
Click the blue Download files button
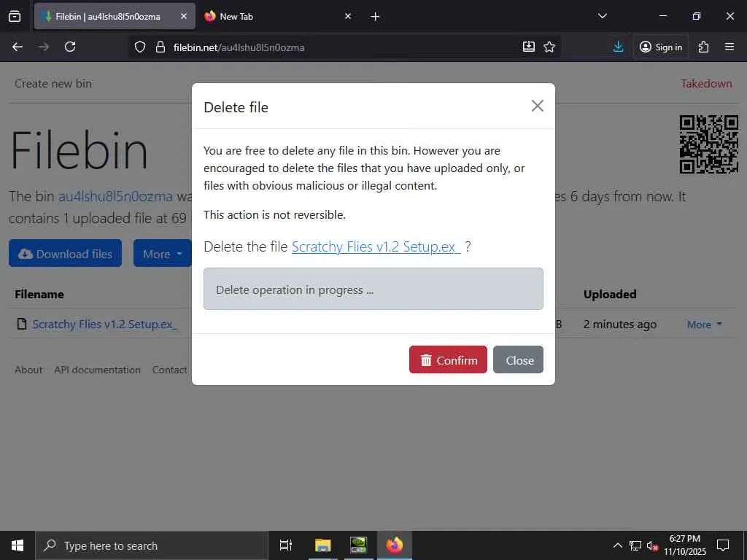65,253
